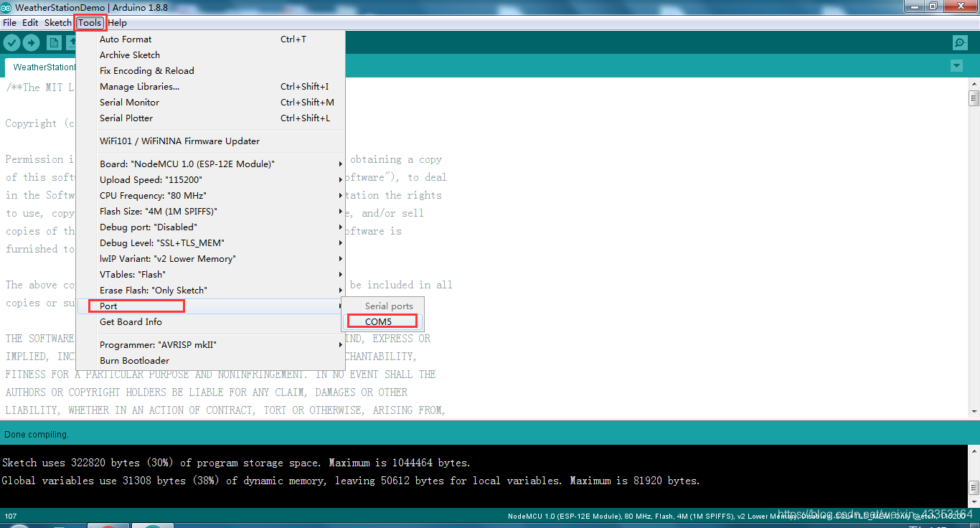Click the 'Done compiling.' status message
This screenshot has height=528, width=980.
(x=37, y=435)
